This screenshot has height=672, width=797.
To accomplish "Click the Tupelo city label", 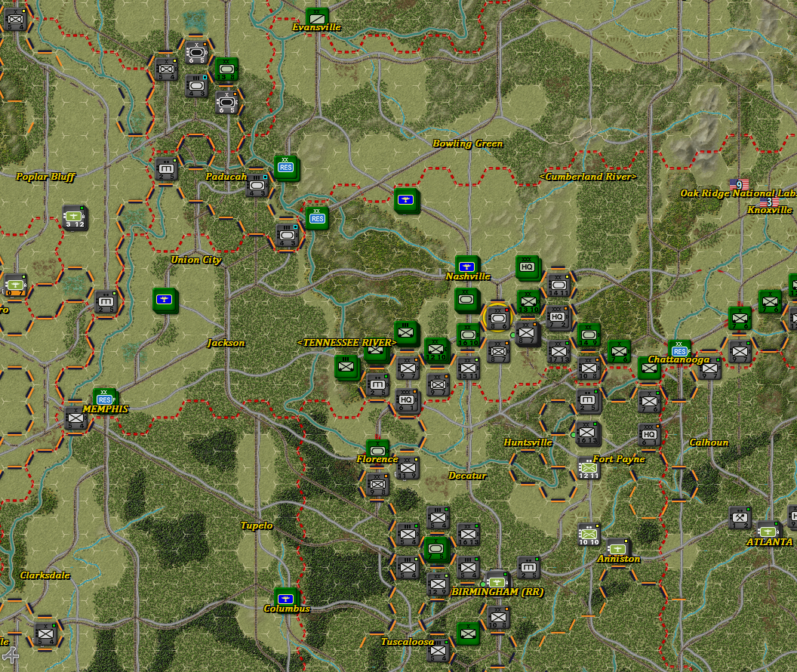I will point(257,525).
